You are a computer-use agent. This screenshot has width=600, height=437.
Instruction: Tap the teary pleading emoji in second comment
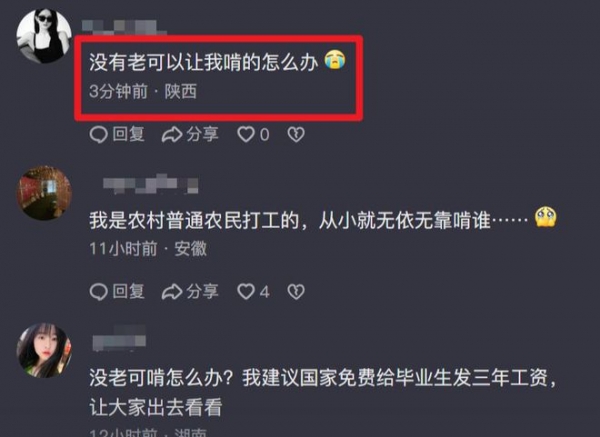tap(546, 217)
